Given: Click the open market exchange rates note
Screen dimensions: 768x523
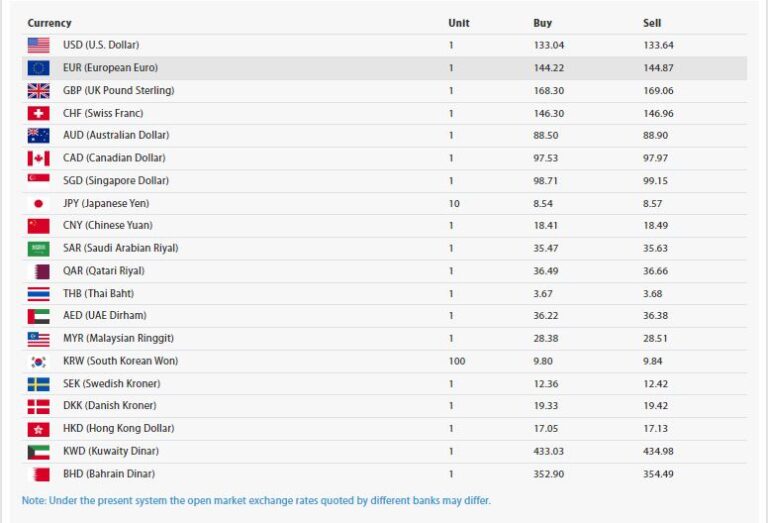Looking at the screenshot, I should click(x=256, y=500).
